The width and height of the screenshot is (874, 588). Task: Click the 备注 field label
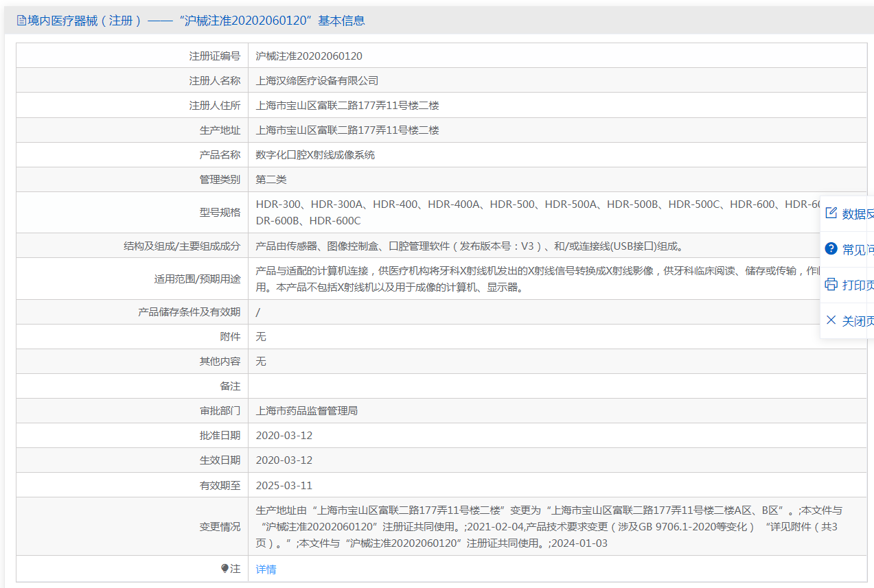pos(231,386)
